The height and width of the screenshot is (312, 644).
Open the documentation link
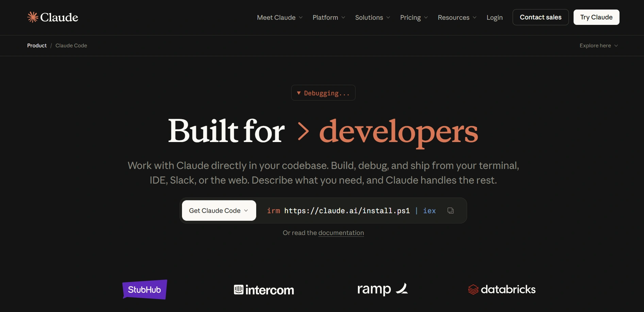341,233
